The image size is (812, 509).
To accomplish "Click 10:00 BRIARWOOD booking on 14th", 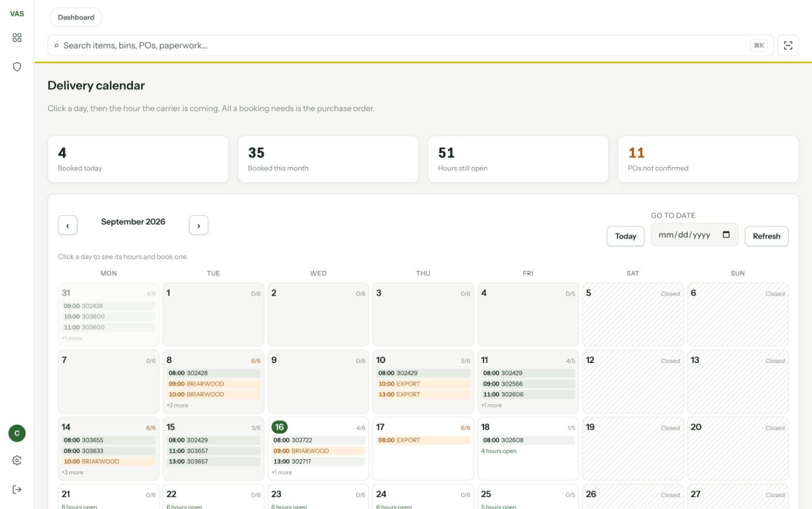I will [x=109, y=462].
